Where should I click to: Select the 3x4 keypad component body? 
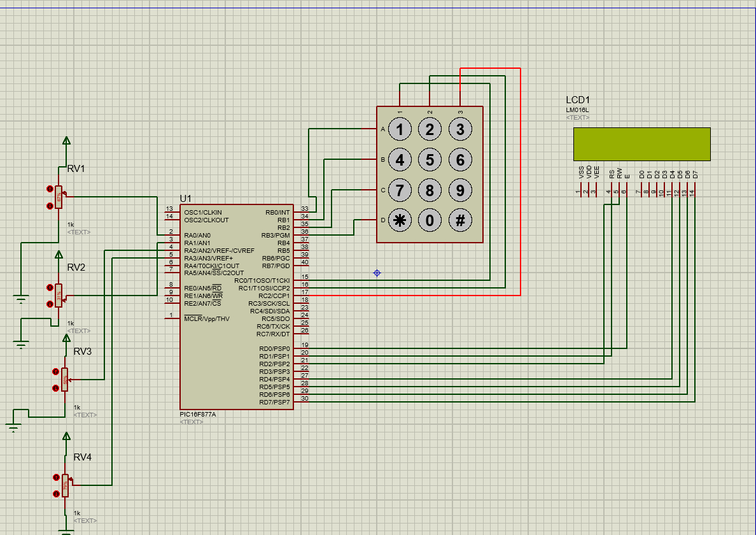click(430, 173)
